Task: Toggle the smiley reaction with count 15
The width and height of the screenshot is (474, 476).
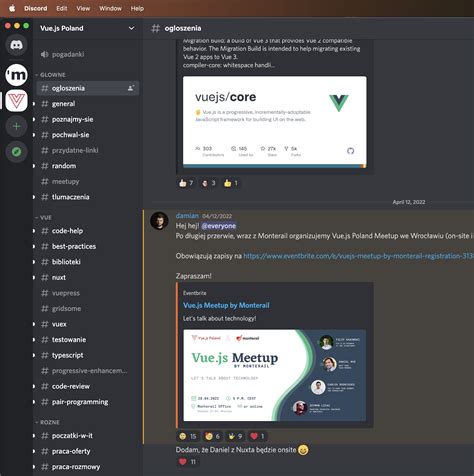Action: (x=188, y=436)
